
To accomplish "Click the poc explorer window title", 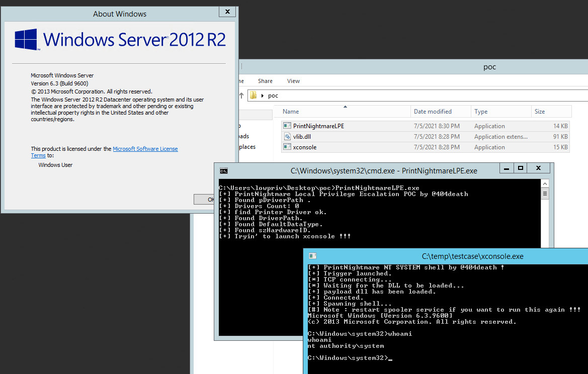I will pyautogui.click(x=489, y=67).
